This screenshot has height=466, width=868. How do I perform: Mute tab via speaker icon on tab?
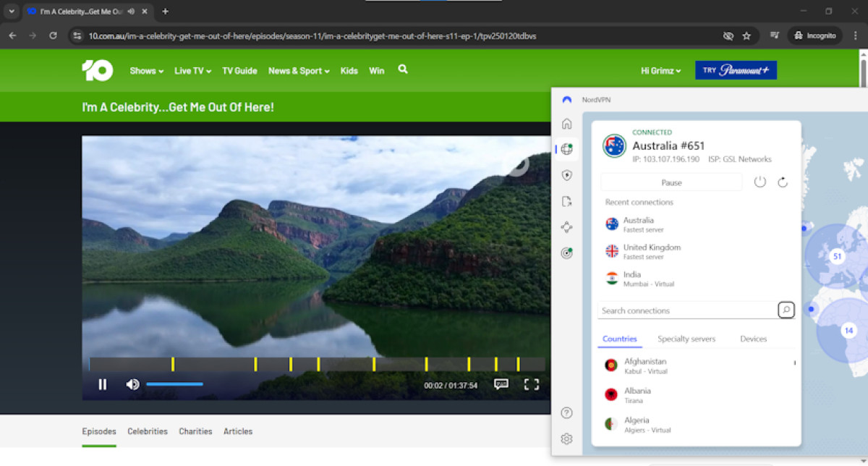pos(131,12)
